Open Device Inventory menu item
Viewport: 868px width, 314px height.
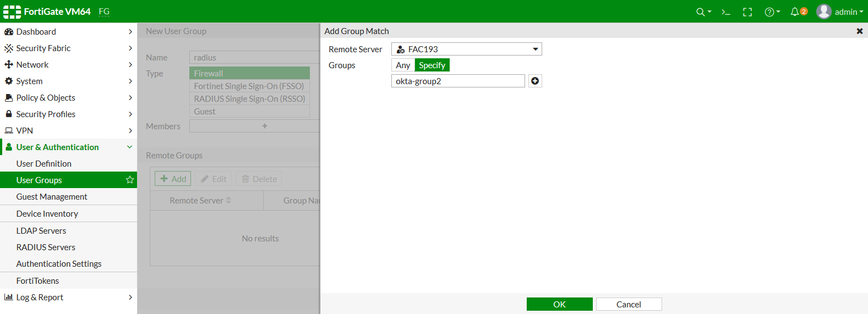click(x=68, y=214)
